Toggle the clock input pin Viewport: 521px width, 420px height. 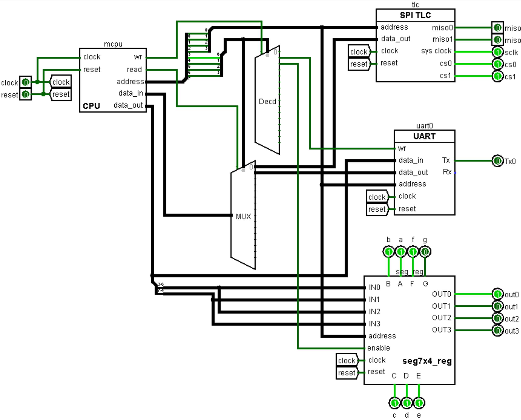[x=25, y=82]
